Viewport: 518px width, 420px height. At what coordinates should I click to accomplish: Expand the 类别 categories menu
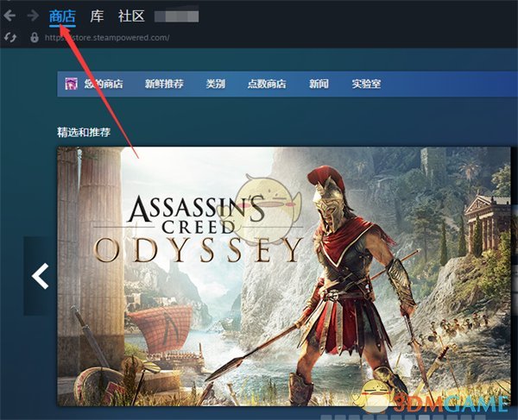(215, 84)
